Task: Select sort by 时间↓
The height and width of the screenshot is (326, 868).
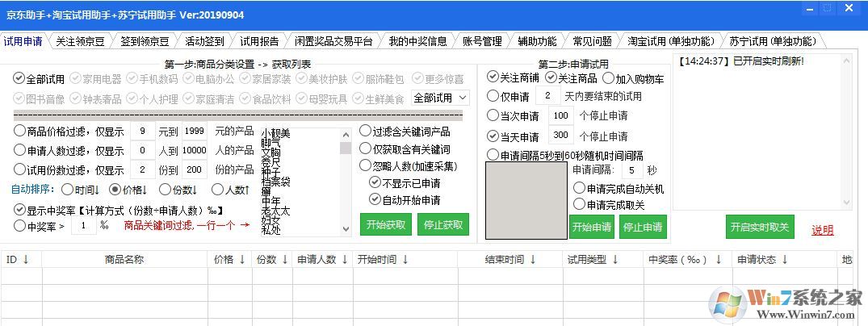Action: [x=81, y=190]
